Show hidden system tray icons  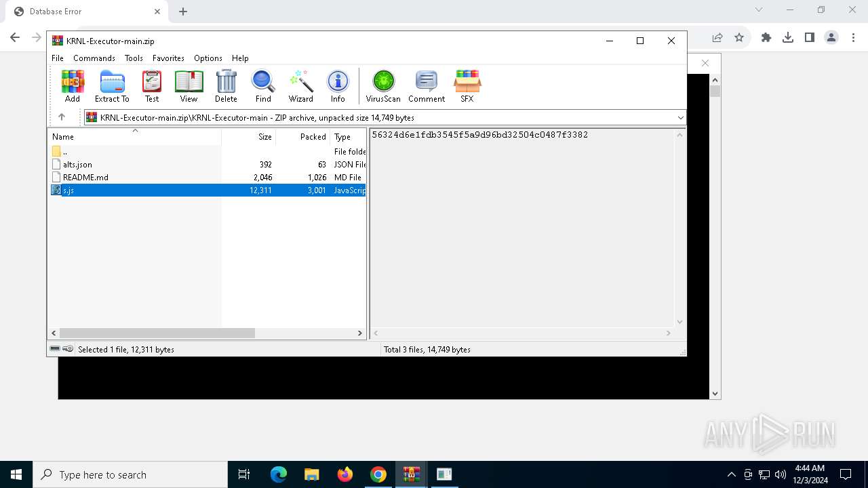point(731,474)
